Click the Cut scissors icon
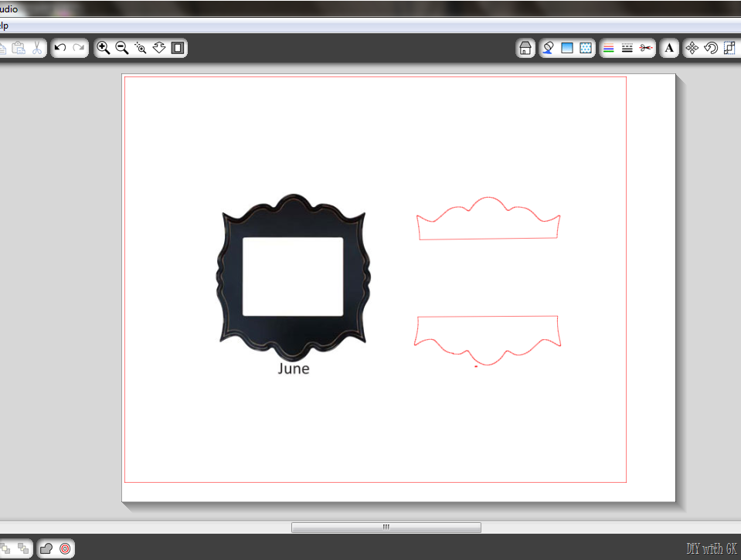This screenshot has width=741, height=560. tap(37, 48)
